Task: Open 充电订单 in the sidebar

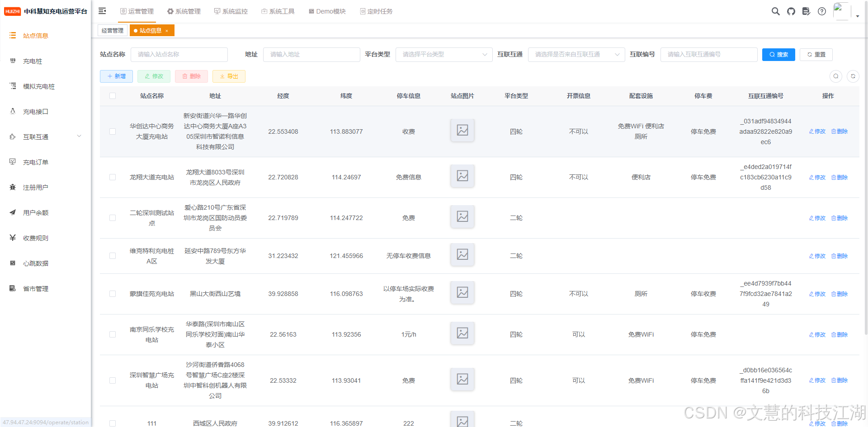Action: pos(36,162)
